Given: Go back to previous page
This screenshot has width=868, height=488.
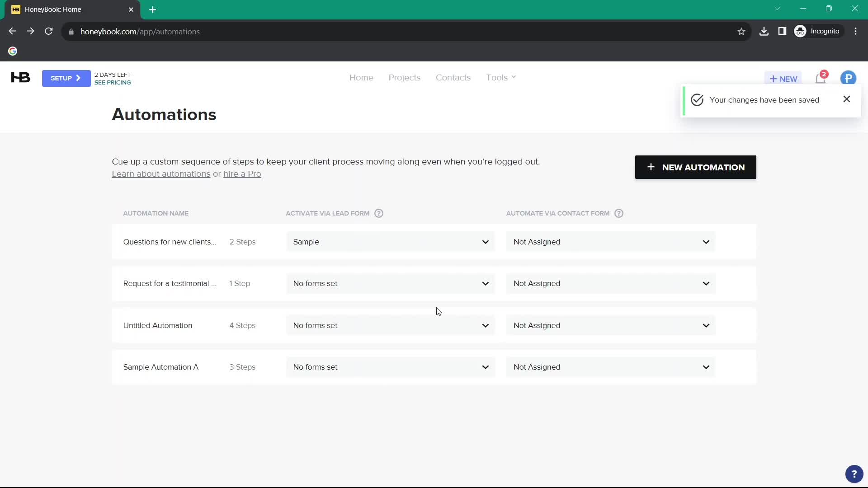Looking at the screenshot, I should 12,31.
